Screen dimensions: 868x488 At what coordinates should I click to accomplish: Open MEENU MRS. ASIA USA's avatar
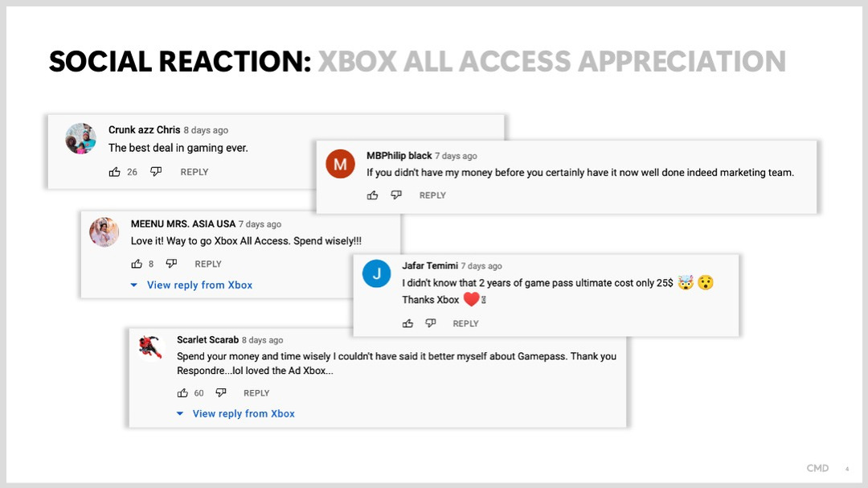(x=104, y=232)
